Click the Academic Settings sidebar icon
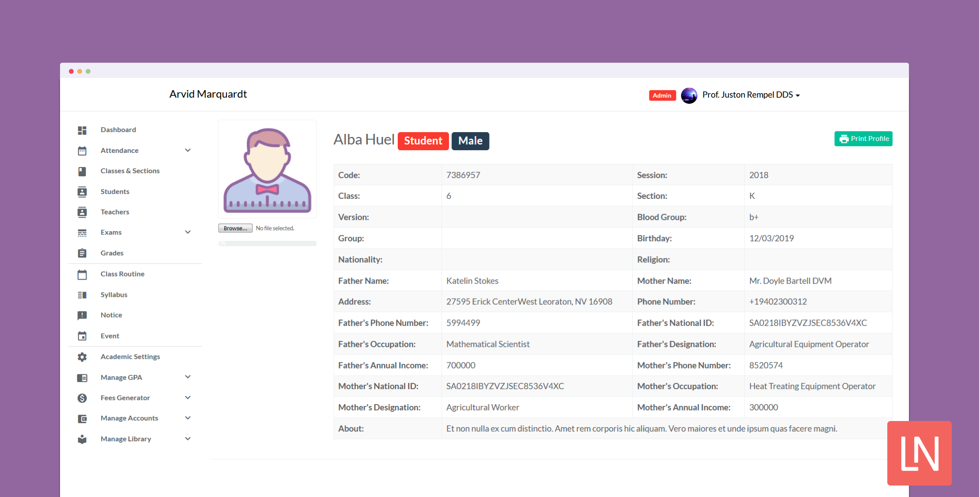Viewport: 980px width, 497px height. (82, 356)
